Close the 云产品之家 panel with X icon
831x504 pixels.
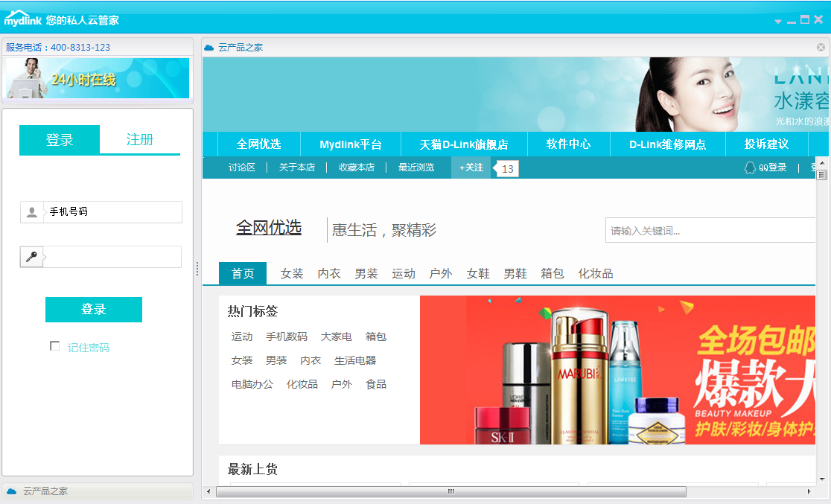pyautogui.click(x=821, y=47)
